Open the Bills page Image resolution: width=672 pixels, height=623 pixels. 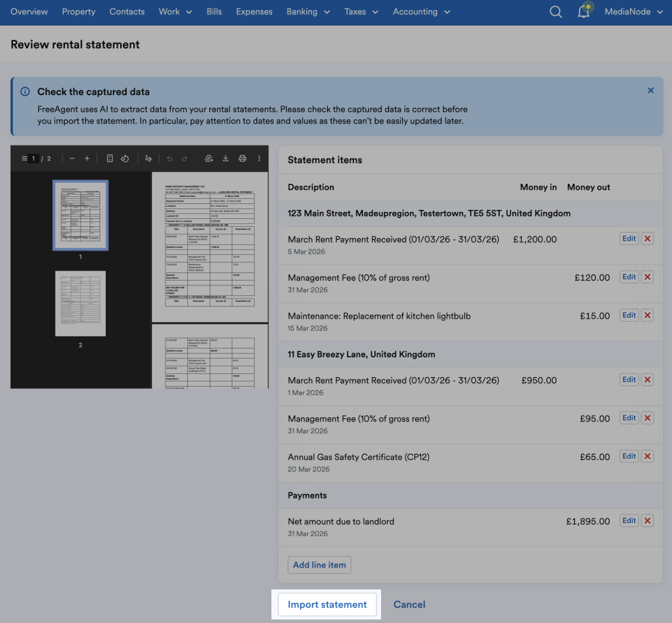[x=214, y=12]
